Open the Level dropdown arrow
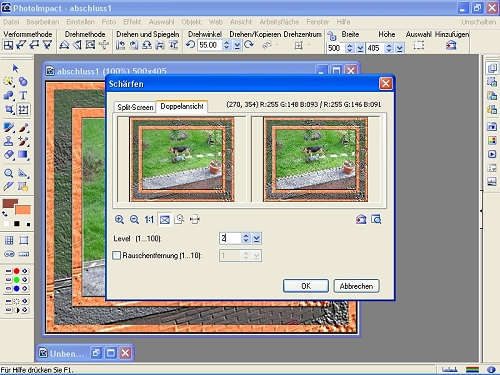500x375 pixels. (x=256, y=238)
